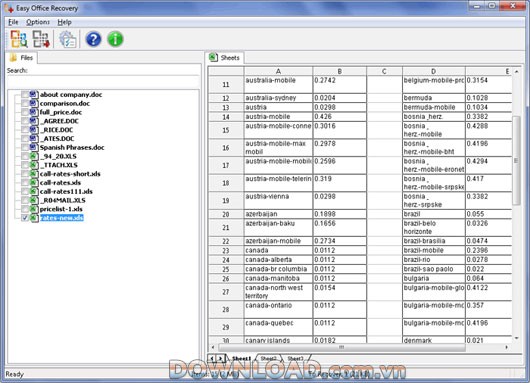Screen dimensions: 530x383
Task: Select the Sheets tab
Action: point(225,57)
